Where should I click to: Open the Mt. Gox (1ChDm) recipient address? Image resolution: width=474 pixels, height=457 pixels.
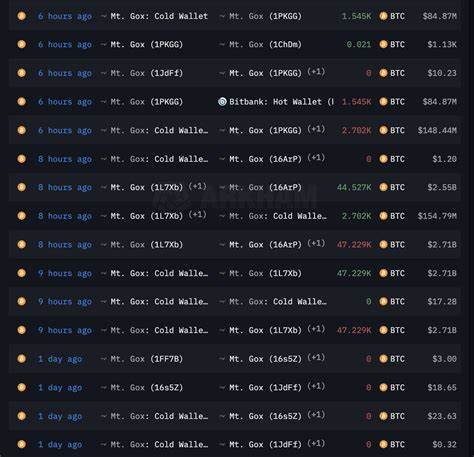[265, 45]
